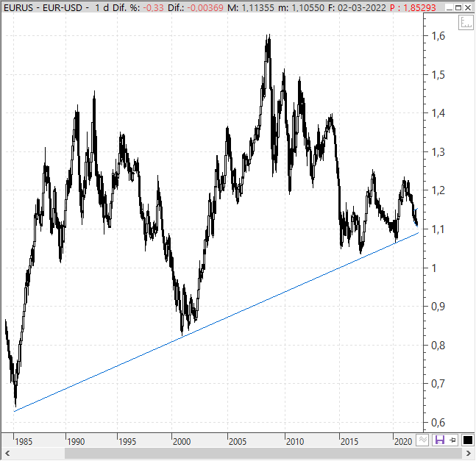Click the 1990 label on time axis
Viewport: 476px width, 461px height.
[x=76, y=442]
